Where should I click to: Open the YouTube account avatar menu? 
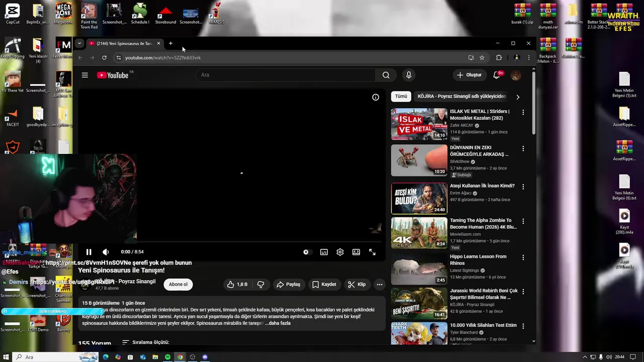click(516, 75)
